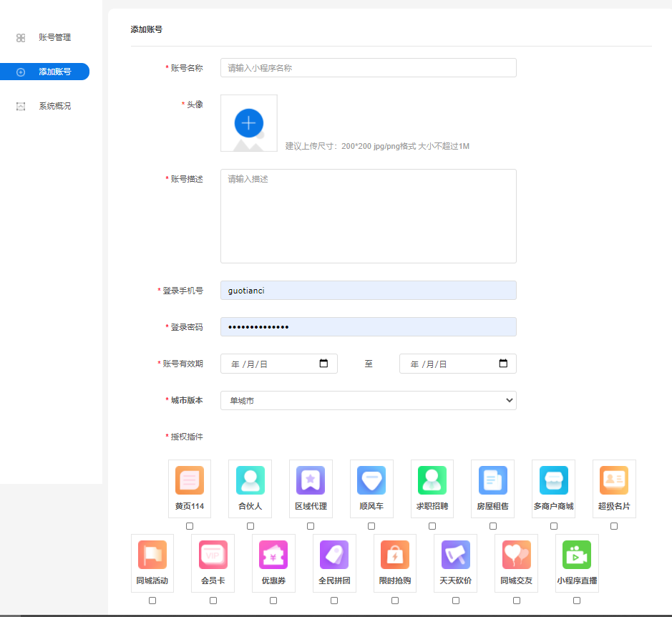Click inside the 账号描述 text area
The width and height of the screenshot is (672, 617).
(368, 216)
